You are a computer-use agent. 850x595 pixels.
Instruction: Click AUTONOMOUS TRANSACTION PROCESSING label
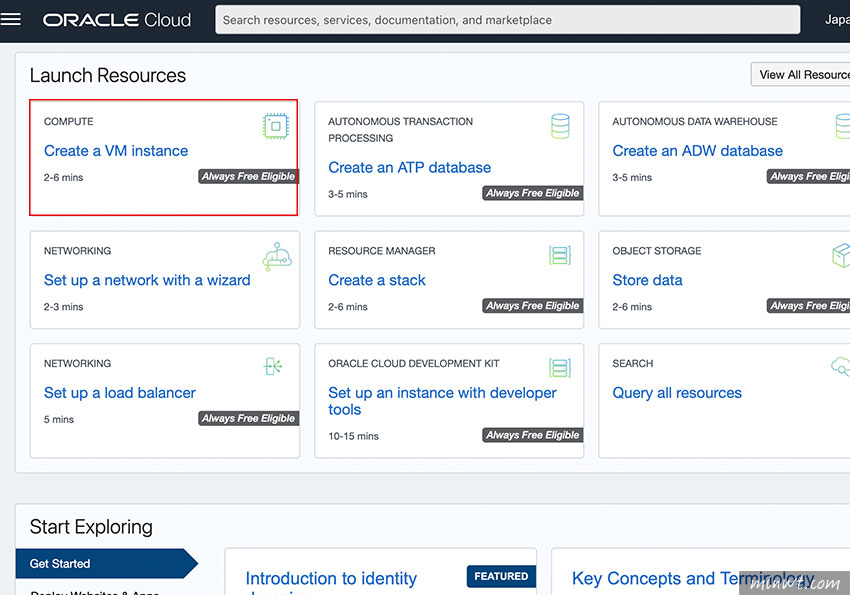[400, 130]
